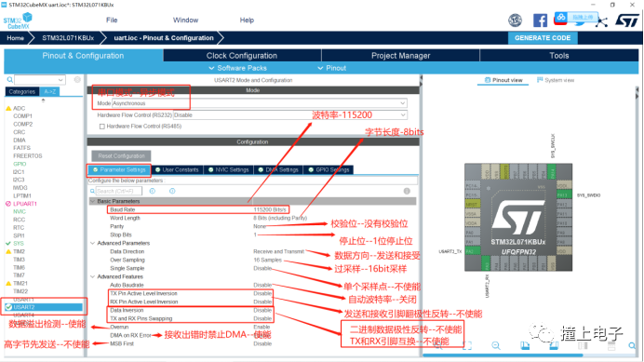
Task: Click the TIM2 warning triangle icon
Action: (8, 251)
